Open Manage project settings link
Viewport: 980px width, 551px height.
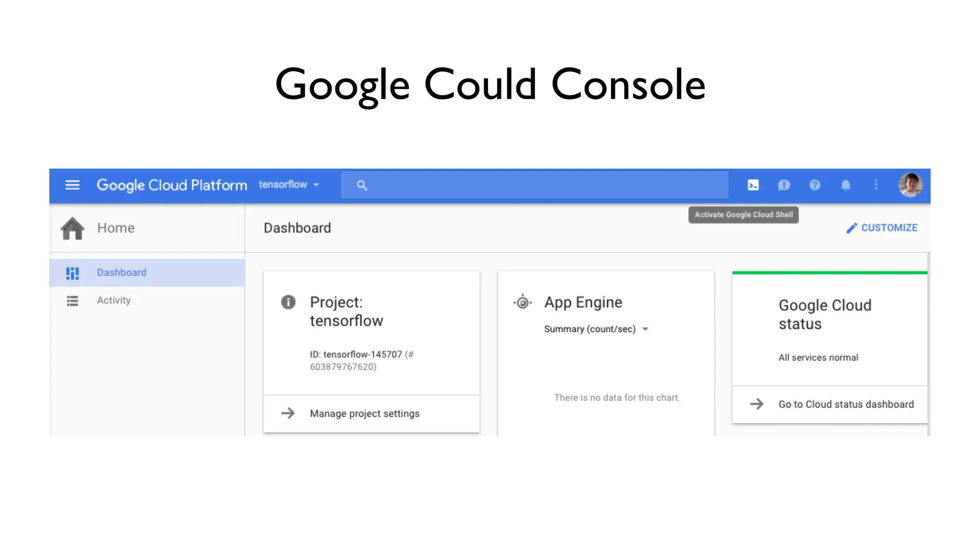coord(364,414)
